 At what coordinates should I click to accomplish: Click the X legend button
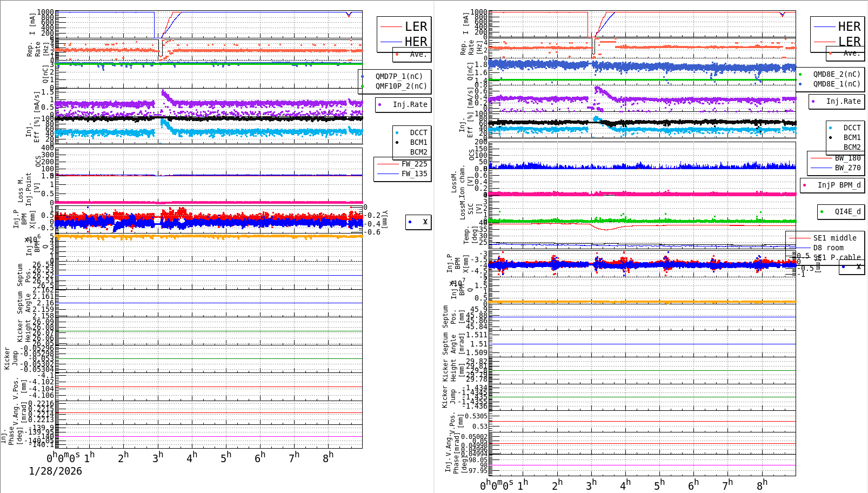[x=417, y=222]
